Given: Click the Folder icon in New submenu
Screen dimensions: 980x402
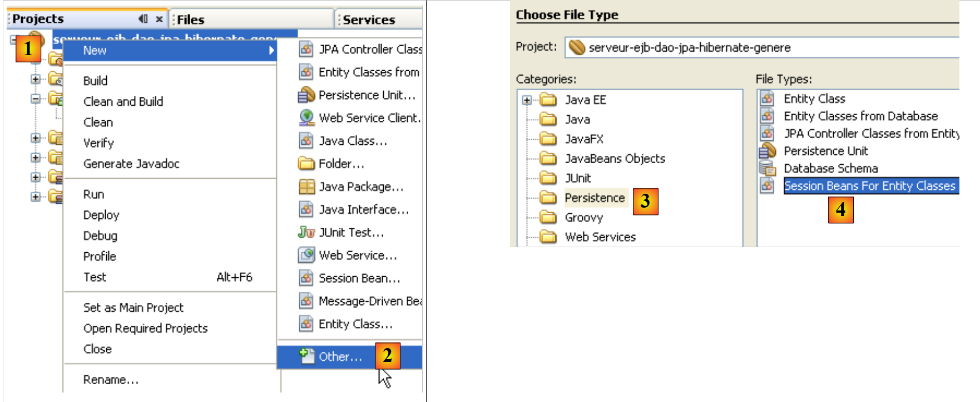Looking at the screenshot, I should pyautogui.click(x=306, y=164).
